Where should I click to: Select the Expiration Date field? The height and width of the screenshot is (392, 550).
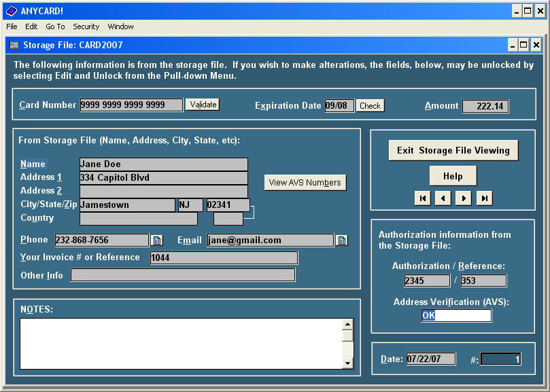point(339,105)
